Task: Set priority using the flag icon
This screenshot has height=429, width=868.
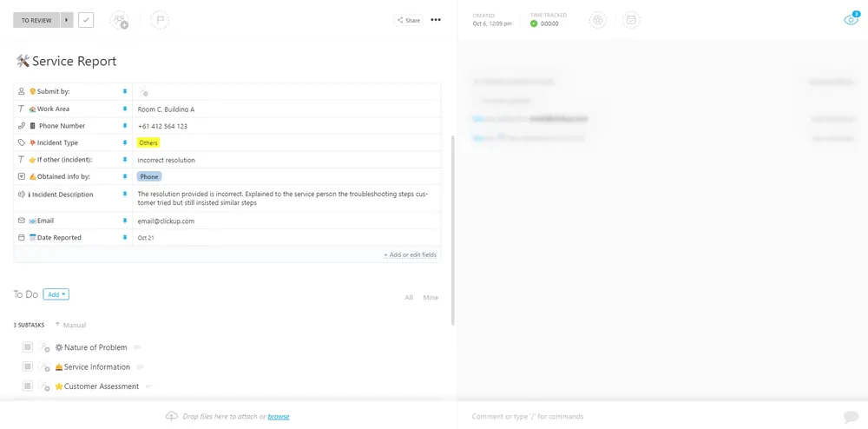Action: pyautogui.click(x=160, y=21)
